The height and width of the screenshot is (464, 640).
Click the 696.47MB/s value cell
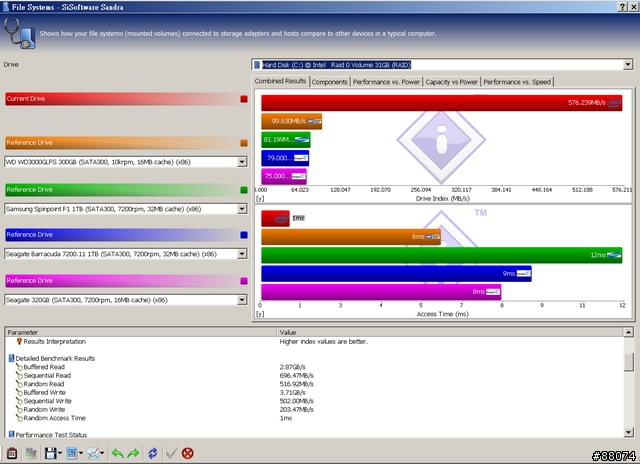click(296, 375)
